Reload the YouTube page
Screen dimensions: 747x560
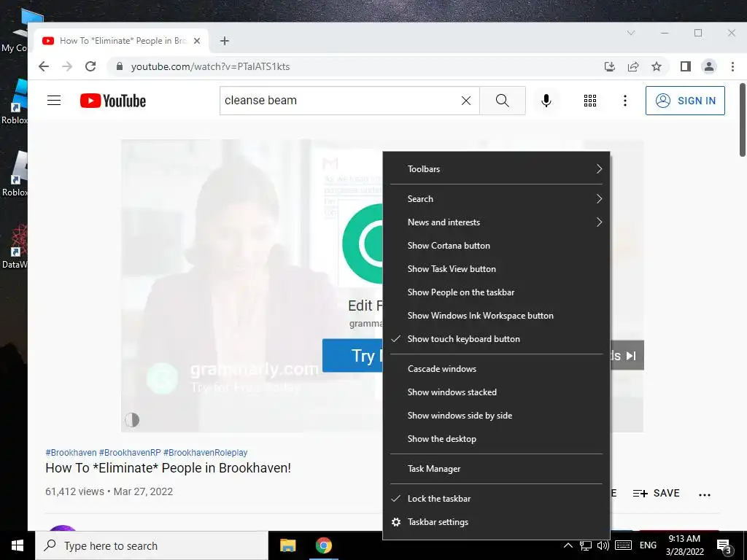tap(90, 66)
